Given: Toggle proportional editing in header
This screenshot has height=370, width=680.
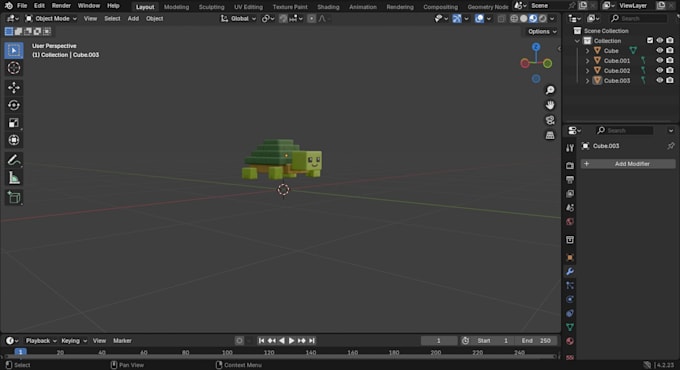Looking at the screenshot, I should pos(311,19).
